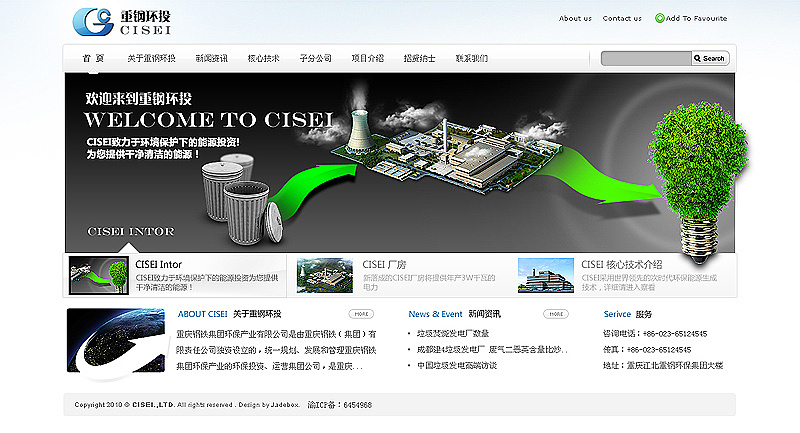Image resolution: width=800 pixels, height=433 pixels.
Task: Click the company description paragraph starting 重庆钢铁集团
Action: coord(276,350)
